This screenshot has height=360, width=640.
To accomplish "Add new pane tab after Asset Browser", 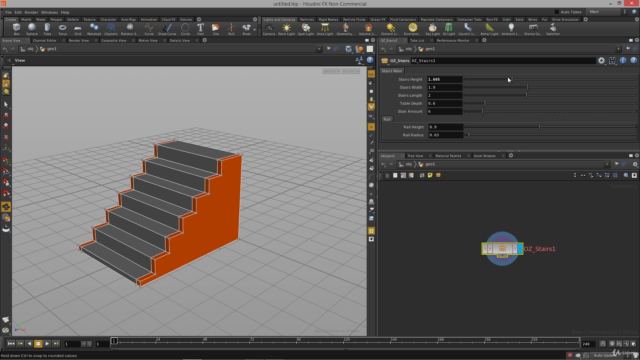I will (x=511, y=156).
